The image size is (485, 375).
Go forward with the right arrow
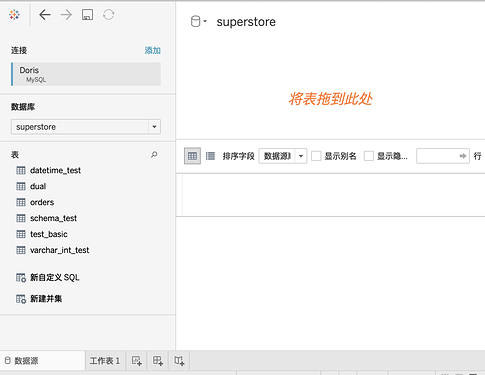pos(66,15)
